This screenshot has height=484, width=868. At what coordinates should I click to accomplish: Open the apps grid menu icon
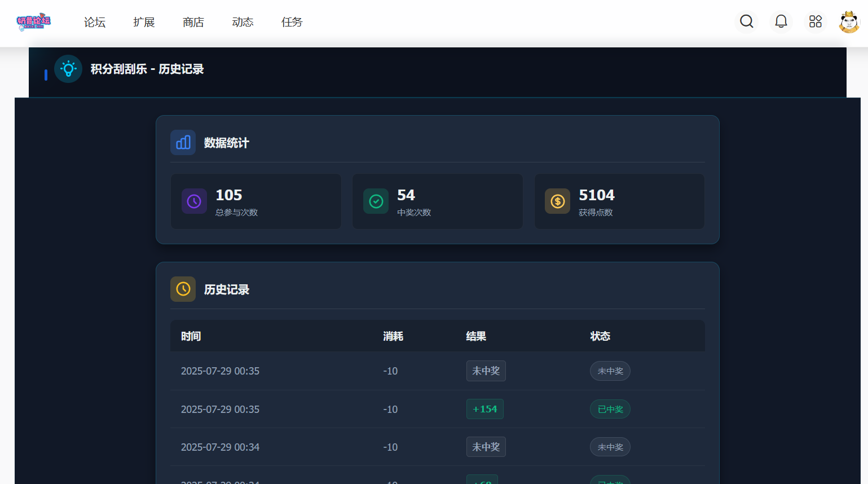816,21
